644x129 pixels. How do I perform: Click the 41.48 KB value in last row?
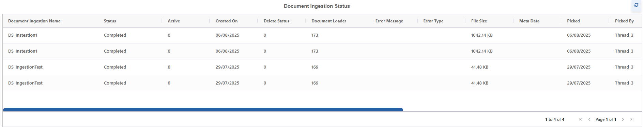pos(480,83)
